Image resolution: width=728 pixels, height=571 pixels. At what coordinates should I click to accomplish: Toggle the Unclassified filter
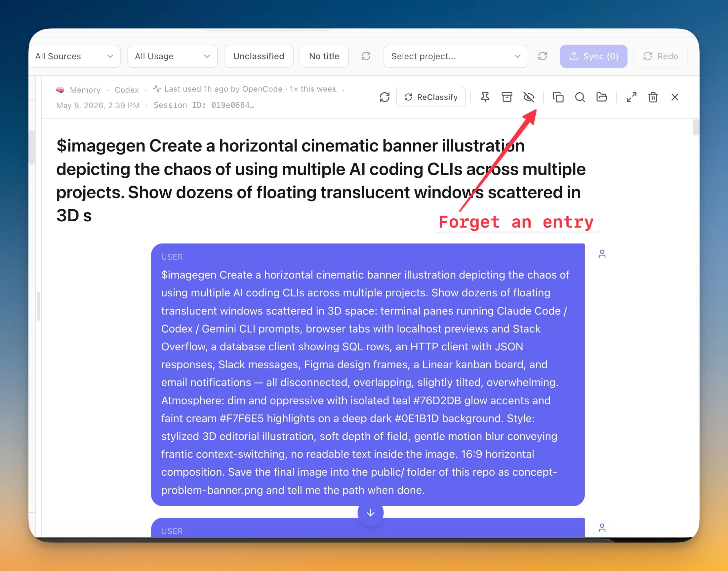tap(259, 56)
